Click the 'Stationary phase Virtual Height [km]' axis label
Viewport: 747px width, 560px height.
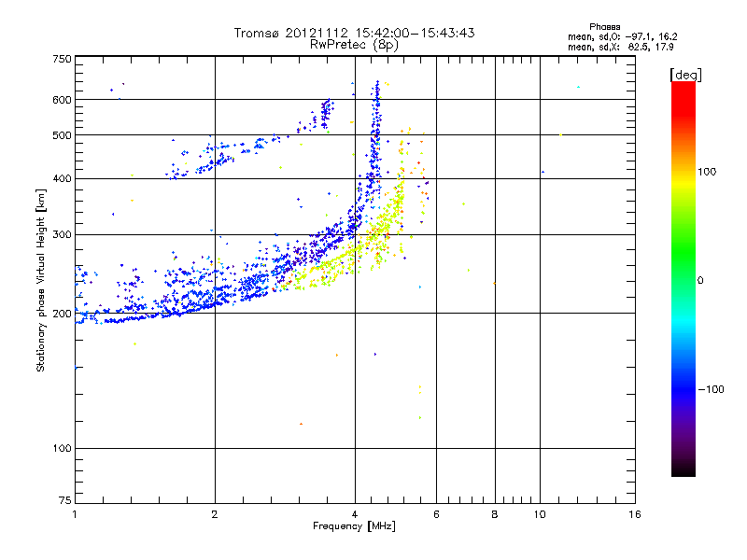(40, 280)
